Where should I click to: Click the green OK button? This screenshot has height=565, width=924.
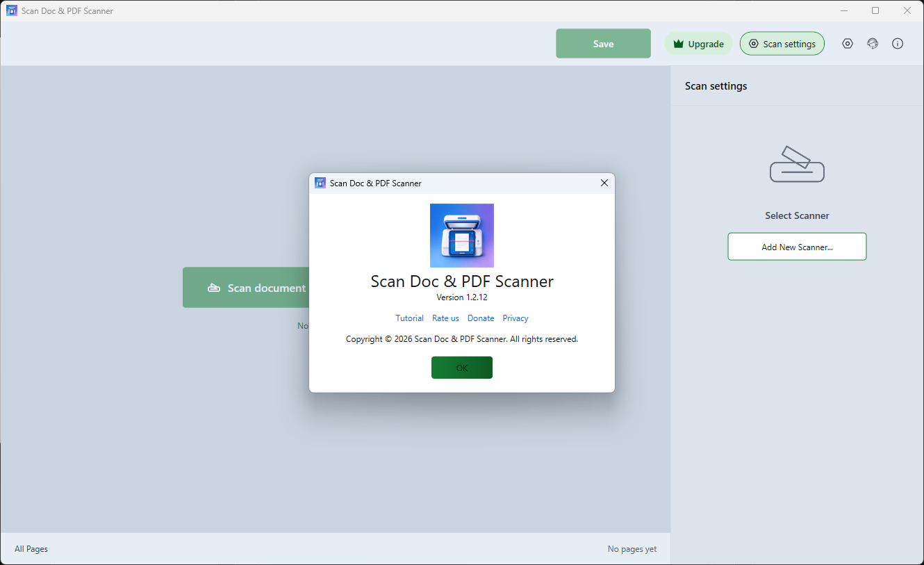tap(462, 368)
